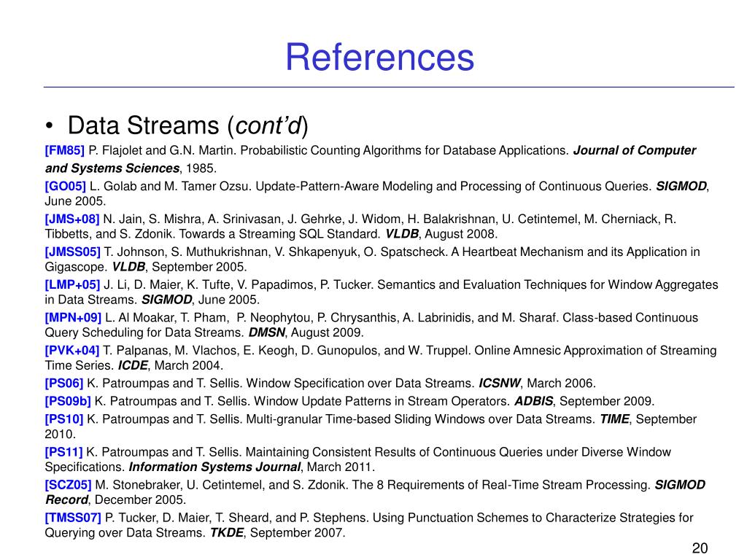Click the [MPN+09] reference tag
Image resolution: width=747 pixels, height=560 pixels.
point(73,318)
